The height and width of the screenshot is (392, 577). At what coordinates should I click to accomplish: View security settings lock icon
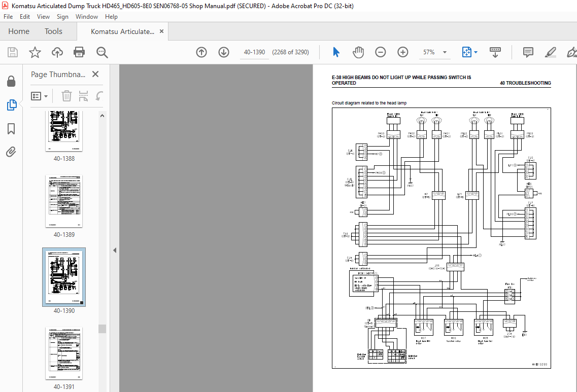[11, 81]
